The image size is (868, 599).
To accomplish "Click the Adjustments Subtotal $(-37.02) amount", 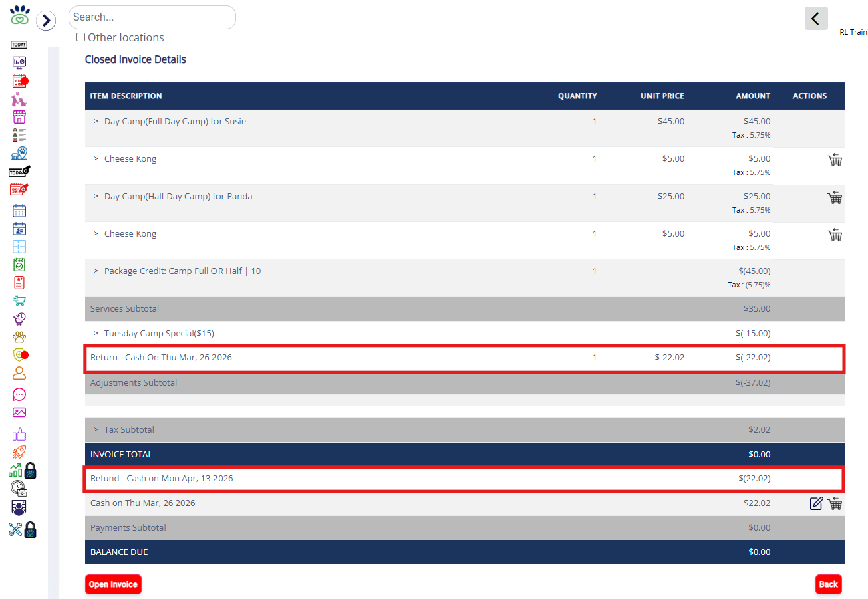I will click(752, 383).
